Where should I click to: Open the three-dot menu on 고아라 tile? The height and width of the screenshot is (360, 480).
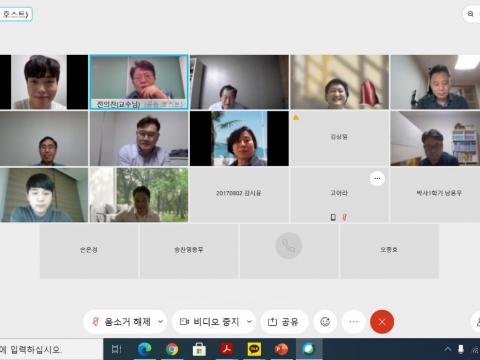tap(377, 179)
